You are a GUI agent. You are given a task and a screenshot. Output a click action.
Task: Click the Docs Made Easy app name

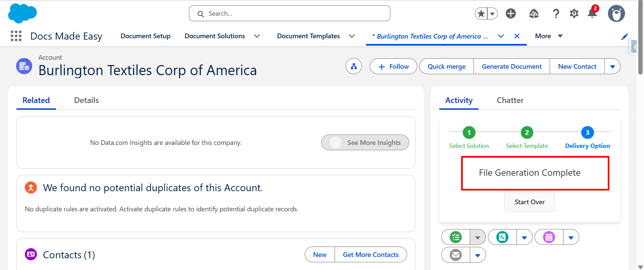tap(66, 36)
